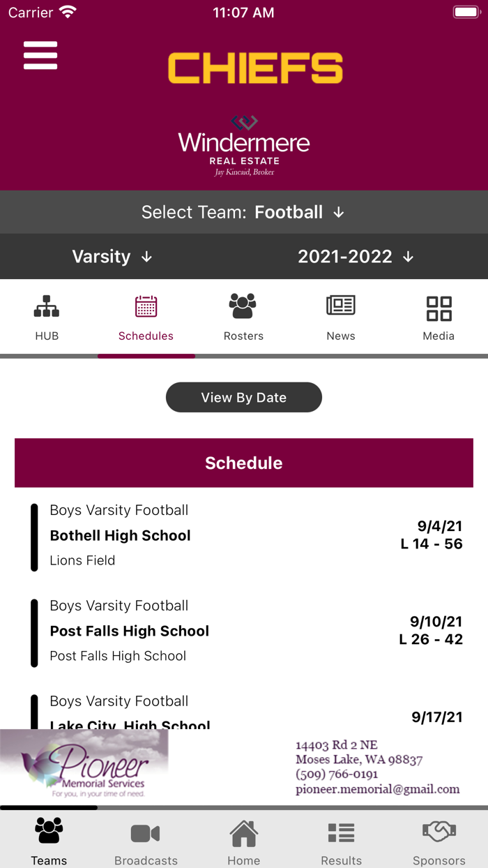Viewport: 488px width, 868px height.
Task: Open the hamburger menu
Action: pos(40,55)
